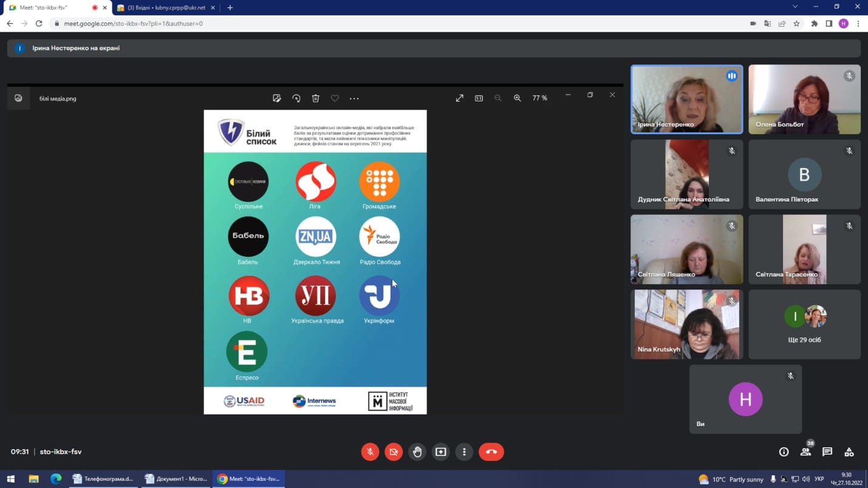Click the delete trash icon in photo viewer
Image resolution: width=868 pixels, height=488 pixels.
pos(316,98)
